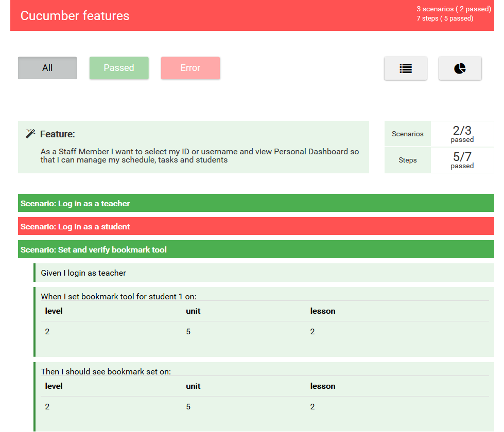
Task: Click the 2/3 passed scenarios count
Action: tap(462, 134)
